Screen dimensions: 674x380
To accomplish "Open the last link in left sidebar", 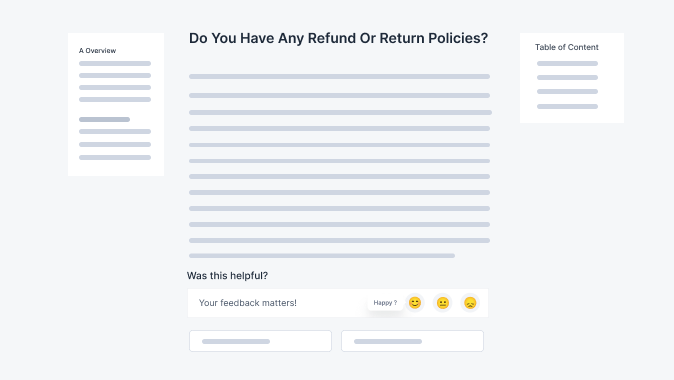I will [115, 158].
